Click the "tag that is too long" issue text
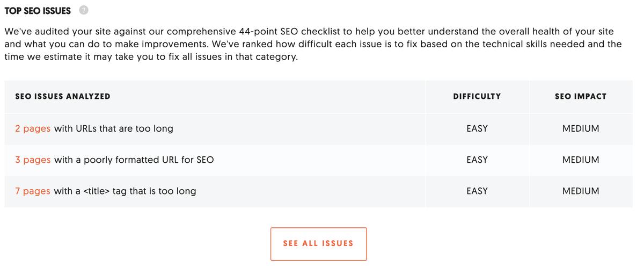The width and height of the screenshot is (644, 266). pos(154,191)
